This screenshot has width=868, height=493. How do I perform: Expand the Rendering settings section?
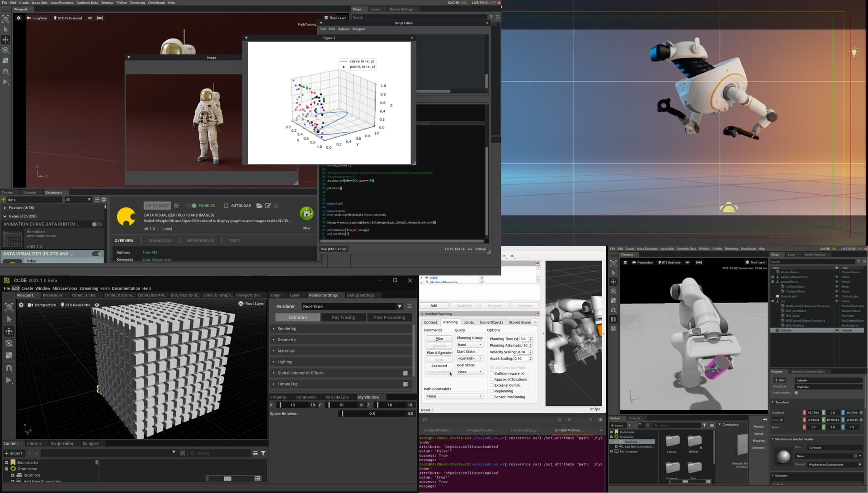pyautogui.click(x=342, y=329)
